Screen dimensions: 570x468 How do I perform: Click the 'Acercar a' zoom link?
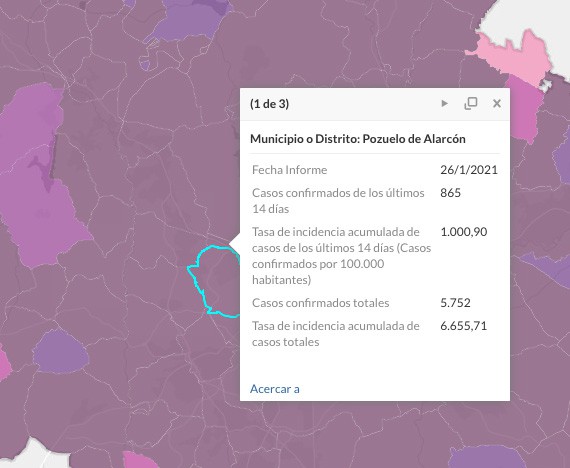(x=275, y=389)
